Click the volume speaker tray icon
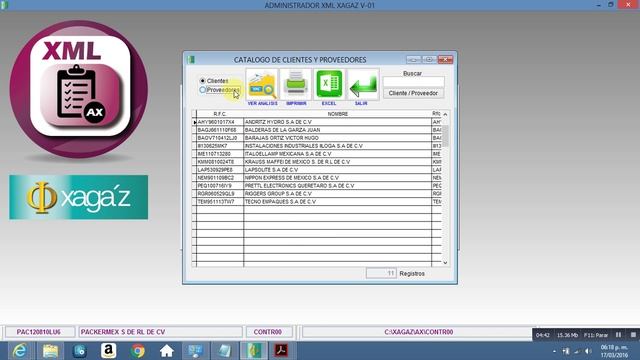 click(588, 351)
